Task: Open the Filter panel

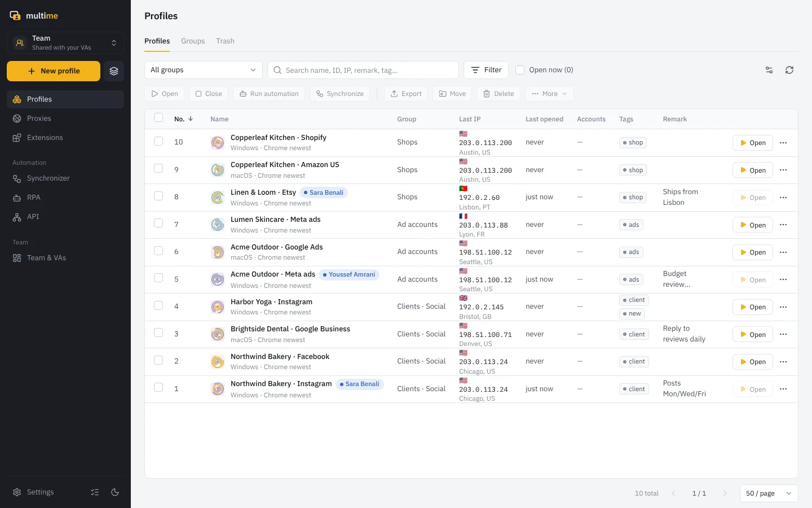Action: click(x=486, y=70)
